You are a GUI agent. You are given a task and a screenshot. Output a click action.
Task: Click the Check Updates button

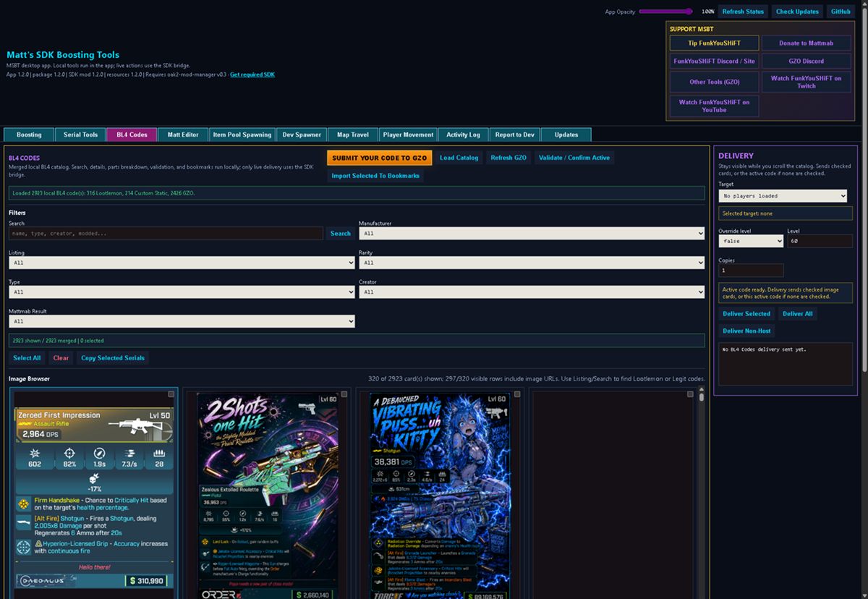click(797, 12)
